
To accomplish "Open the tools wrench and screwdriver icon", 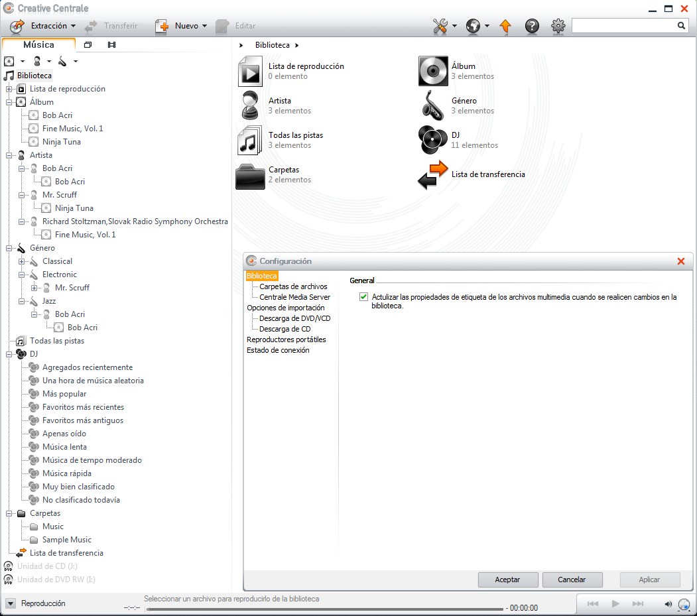I will [440, 26].
